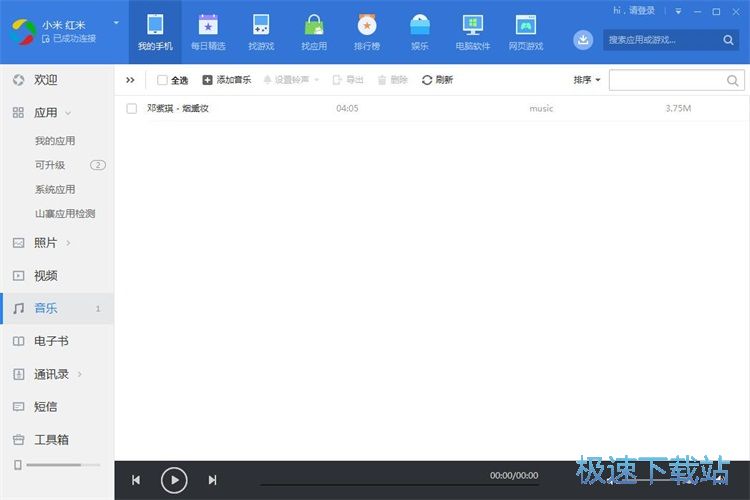
Task: Select 我的应用 in sidebar
Action: [x=55, y=141]
